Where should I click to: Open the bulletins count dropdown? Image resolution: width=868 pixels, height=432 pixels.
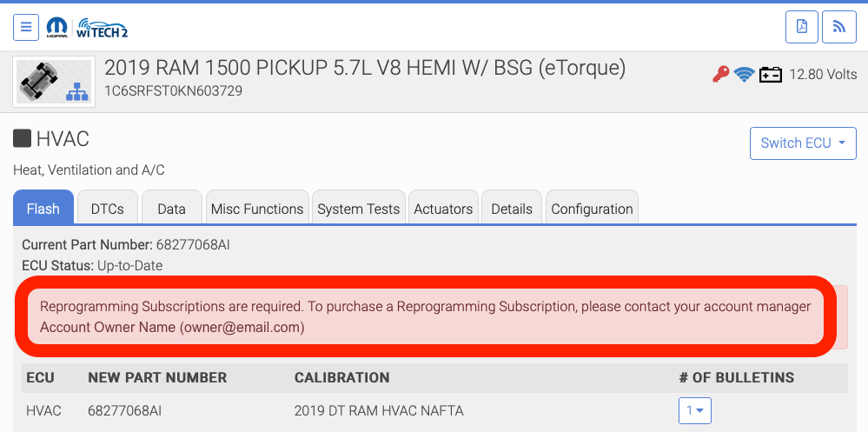coord(695,410)
